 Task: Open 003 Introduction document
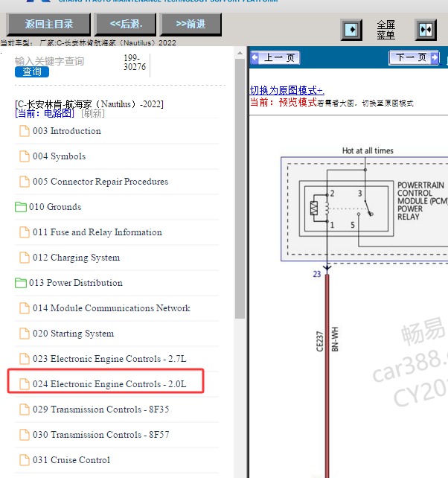(x=67, y=131)
